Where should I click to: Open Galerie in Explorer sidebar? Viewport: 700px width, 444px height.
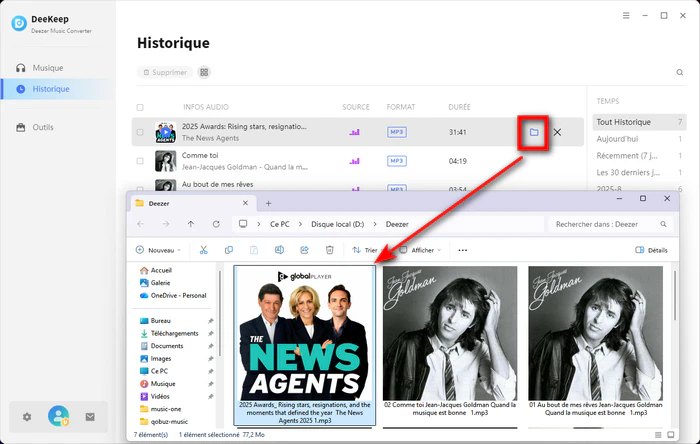point(155,283)
